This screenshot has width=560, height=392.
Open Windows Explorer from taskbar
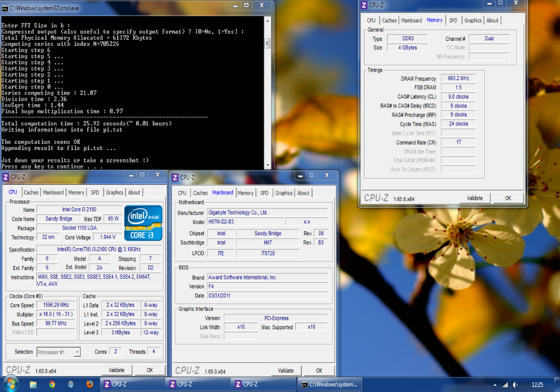(33, 385)
